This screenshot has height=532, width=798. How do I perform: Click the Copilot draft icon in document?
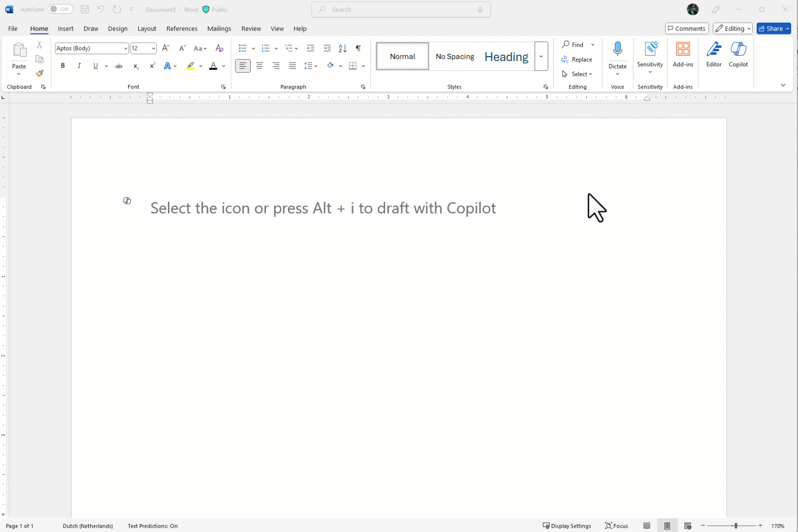(127, 200)
